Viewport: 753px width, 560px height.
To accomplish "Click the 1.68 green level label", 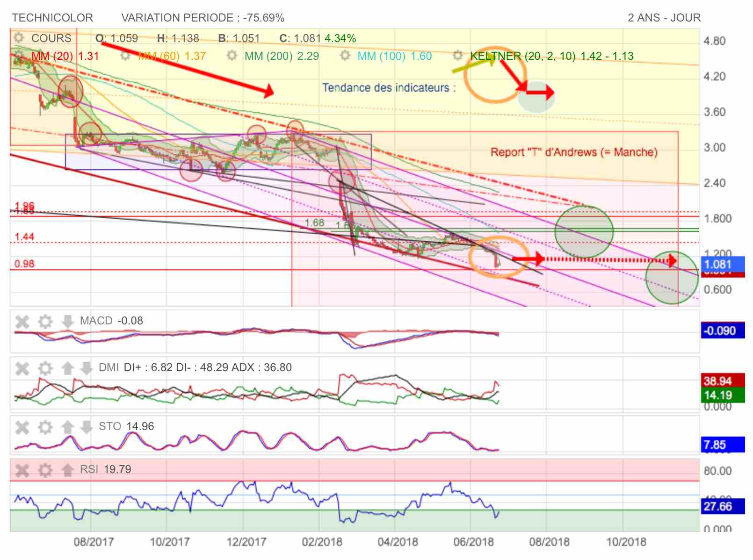I will 314,223.
